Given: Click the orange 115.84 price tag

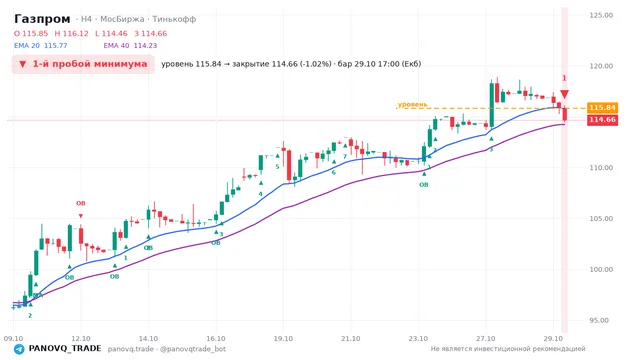Looking at the screenshot, I should [x=602, y=108].
